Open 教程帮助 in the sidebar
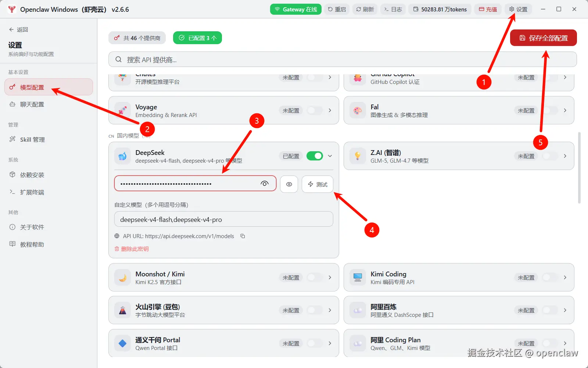This screenshot has height=368, width=588. click(x=49, y=244)
